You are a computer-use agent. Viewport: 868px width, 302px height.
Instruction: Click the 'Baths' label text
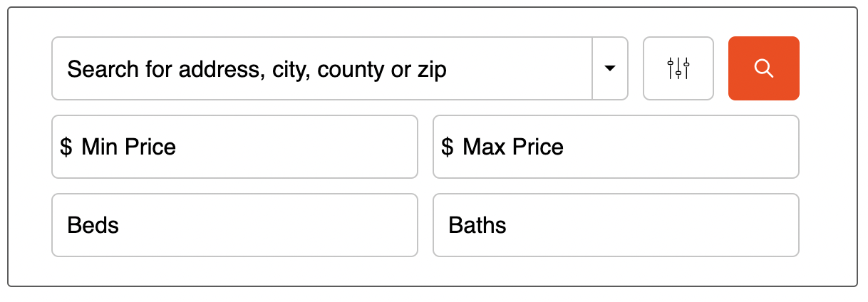tap(477, 226)
